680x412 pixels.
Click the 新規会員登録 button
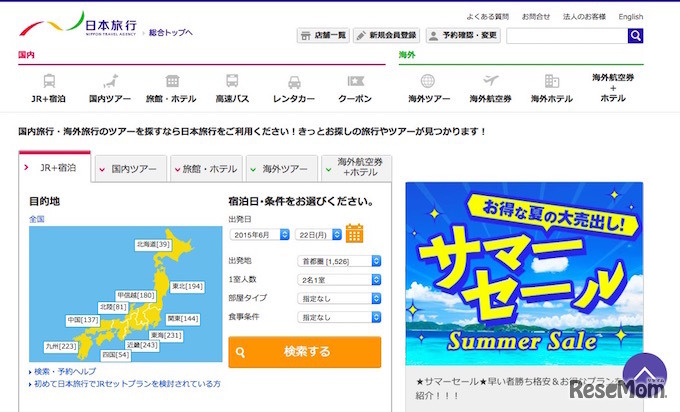point(387,36)
